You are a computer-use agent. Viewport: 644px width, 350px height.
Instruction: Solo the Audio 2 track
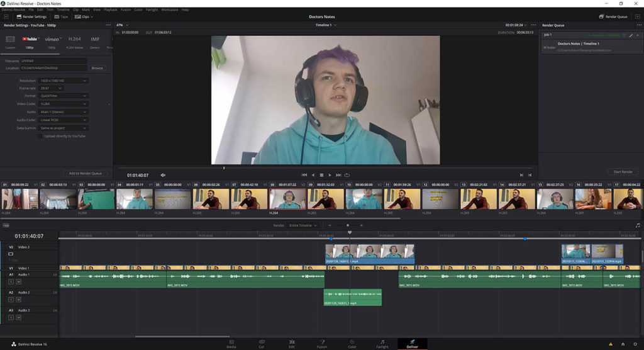tap(11, 299)
